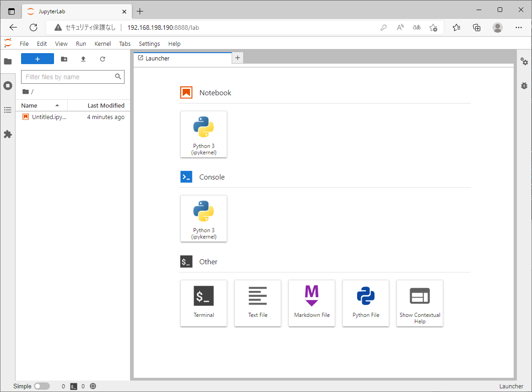Image resolution: width=532 pixels, height=392 pixels.
Task: Click the Jupyter logo in menu bar
Action: pos(8,43)
